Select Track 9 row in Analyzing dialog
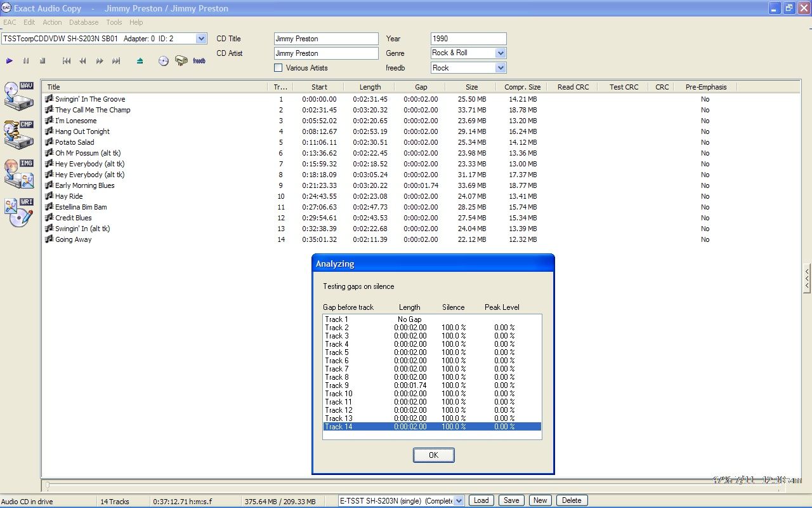This screenshot has height=508, width=812. pos(432,385)
